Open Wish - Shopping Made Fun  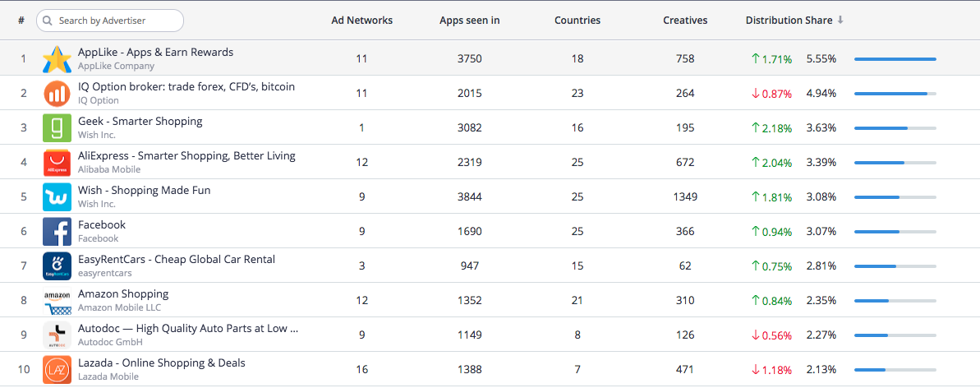coord(145,190)
